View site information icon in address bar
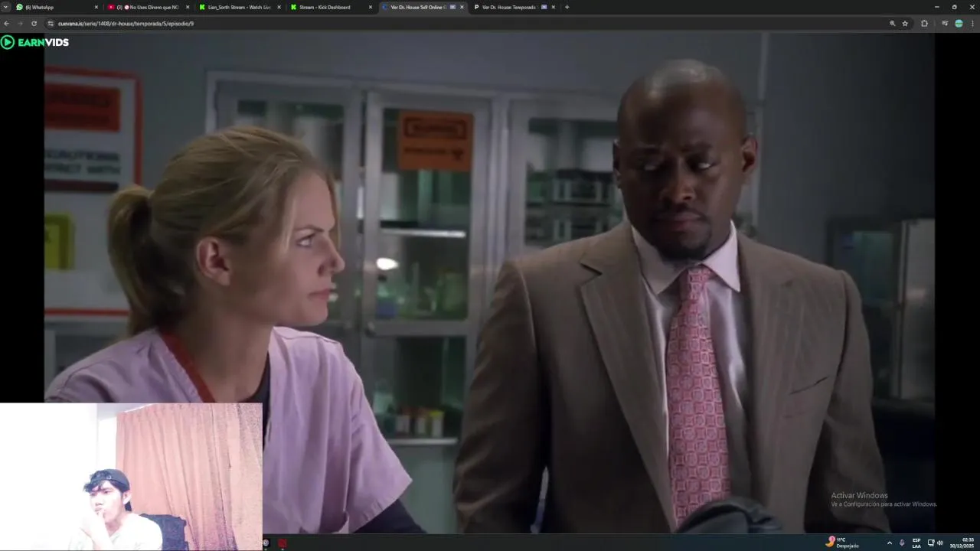980x551 pixels. [51, 24]
